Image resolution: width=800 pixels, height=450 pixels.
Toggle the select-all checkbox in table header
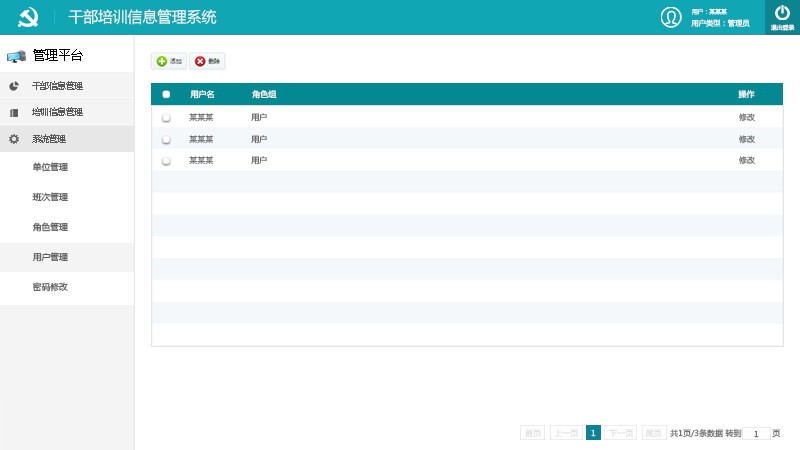click(166, 94)
